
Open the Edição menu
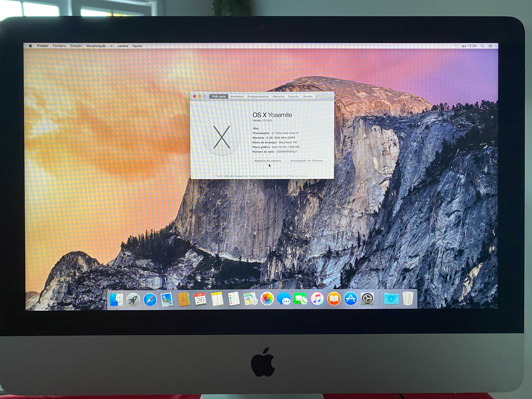(x=76, y=46)
